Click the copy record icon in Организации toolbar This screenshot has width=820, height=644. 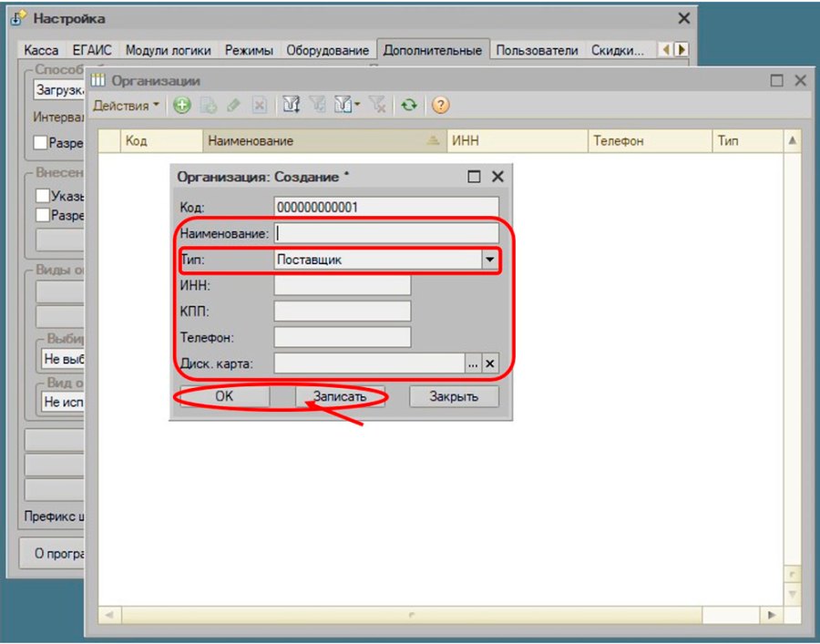click(209, 106)
